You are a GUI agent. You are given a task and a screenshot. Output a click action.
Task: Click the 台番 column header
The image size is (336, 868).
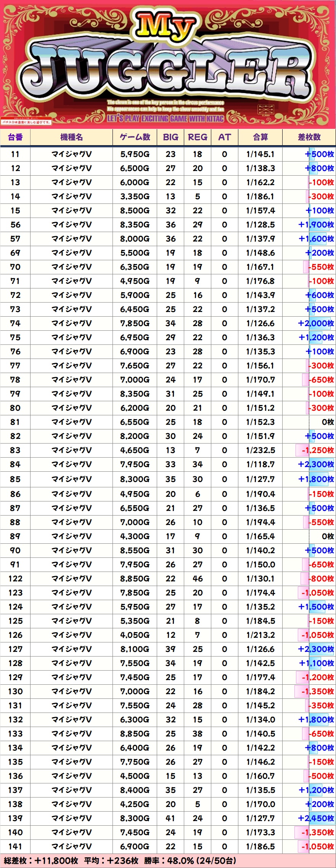tap(15, 137)
